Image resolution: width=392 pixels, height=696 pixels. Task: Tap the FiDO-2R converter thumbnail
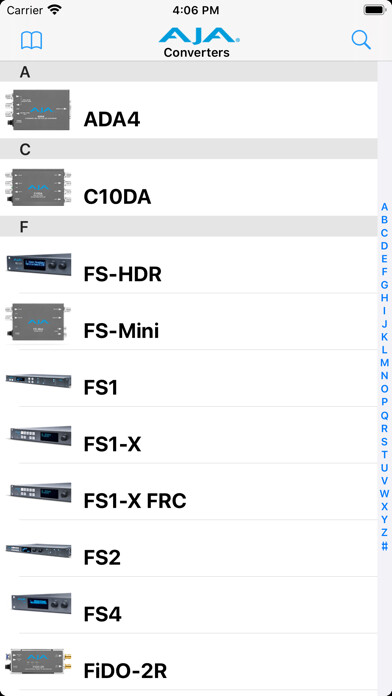pyautogui.click(x=38, y=661)
